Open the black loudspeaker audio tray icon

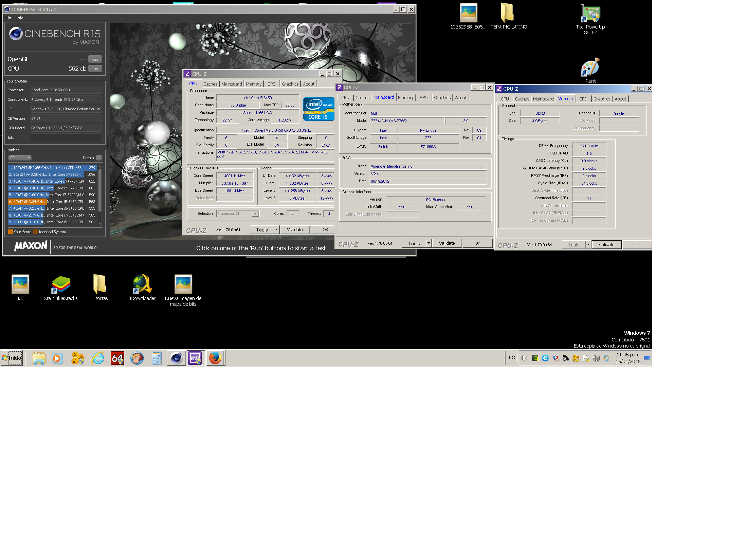(566, 358)
